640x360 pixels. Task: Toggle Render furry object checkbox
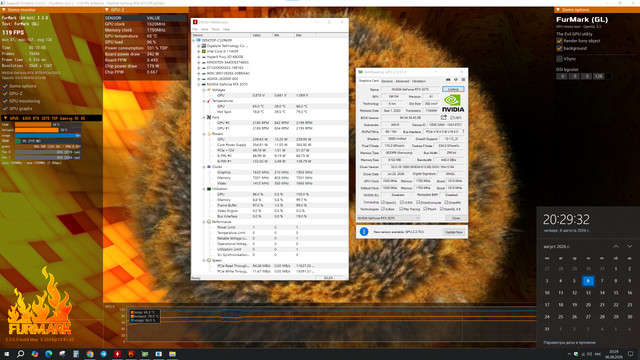coord(559,41)
